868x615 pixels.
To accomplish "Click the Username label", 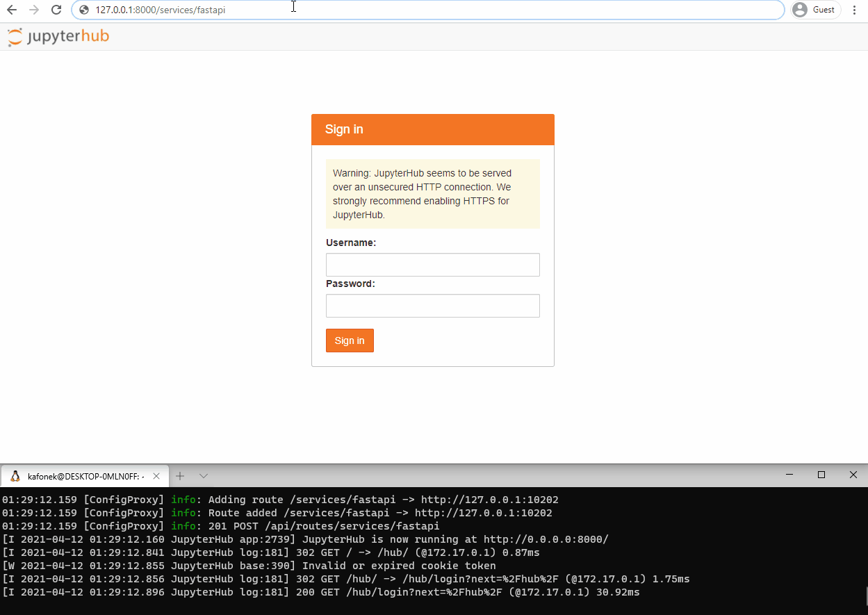I will tap(350, 243).
